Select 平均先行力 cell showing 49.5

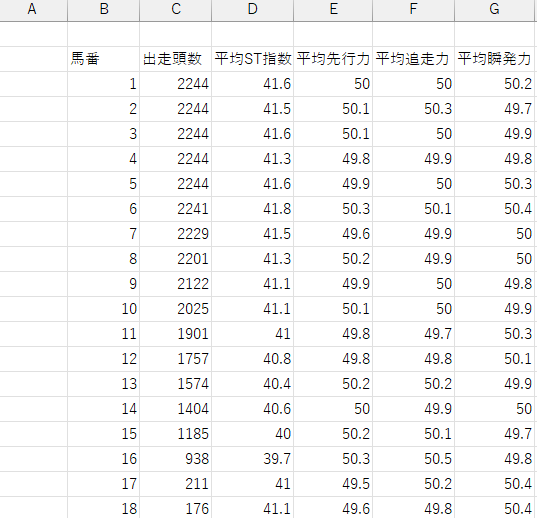[333, 484]
